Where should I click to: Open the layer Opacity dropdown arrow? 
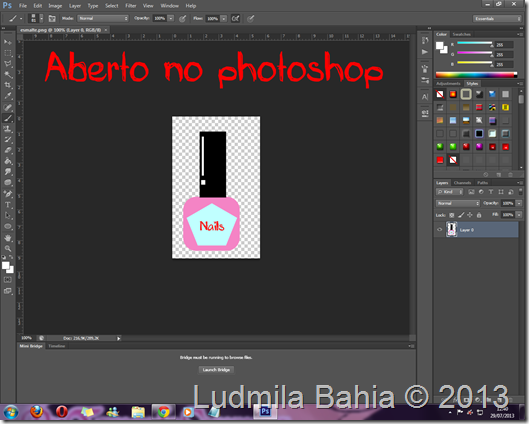click(x=519, y=203)
